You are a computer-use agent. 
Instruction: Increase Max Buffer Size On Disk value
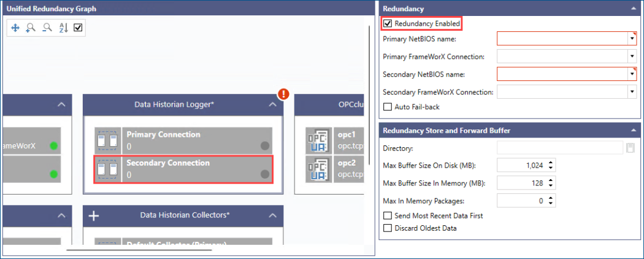click(551, 163)
